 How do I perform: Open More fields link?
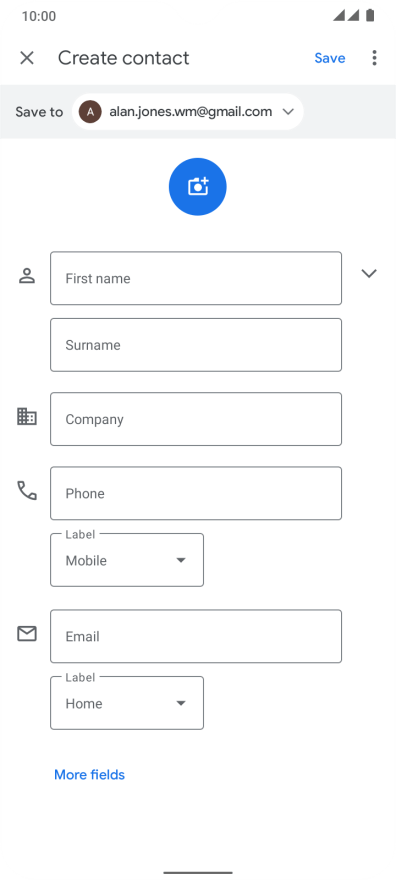click(x=89, y=774)
